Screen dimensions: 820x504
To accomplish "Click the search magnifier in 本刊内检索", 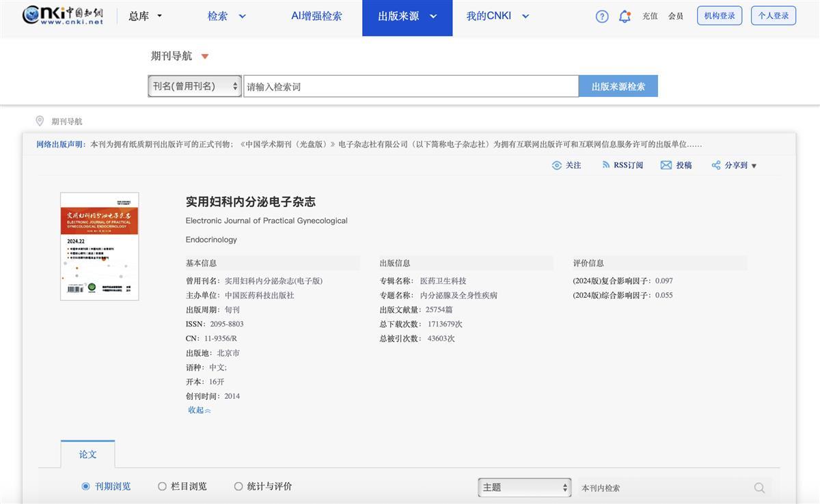I will coord(759,488).
